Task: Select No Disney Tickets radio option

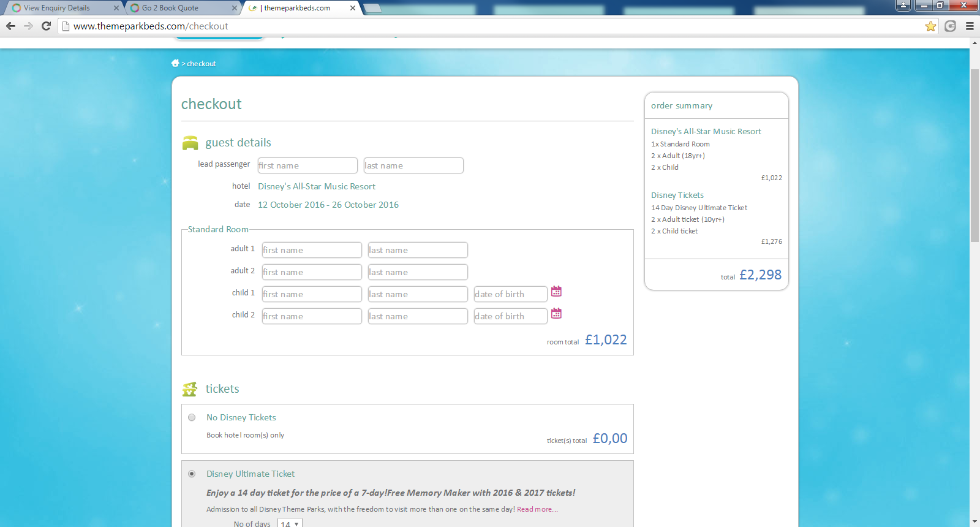Action: (x=192, y=417)
